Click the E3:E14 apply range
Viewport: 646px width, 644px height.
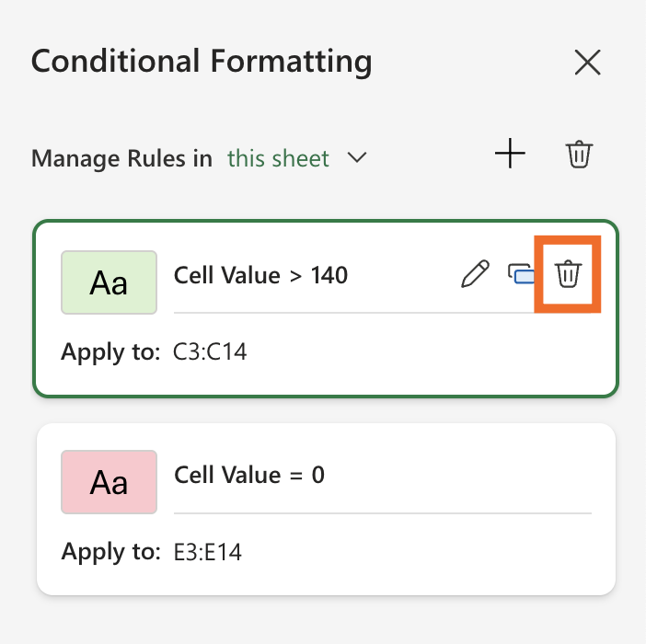click(208, 552)
